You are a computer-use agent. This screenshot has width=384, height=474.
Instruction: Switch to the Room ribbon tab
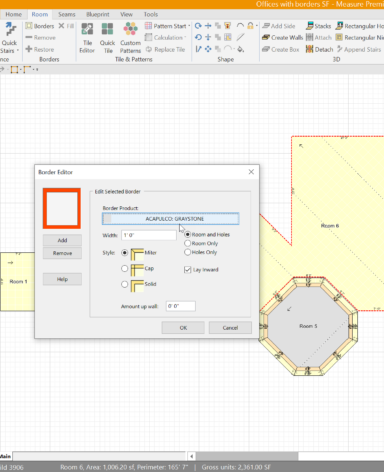pyautogui.click(x=40, y=14)
